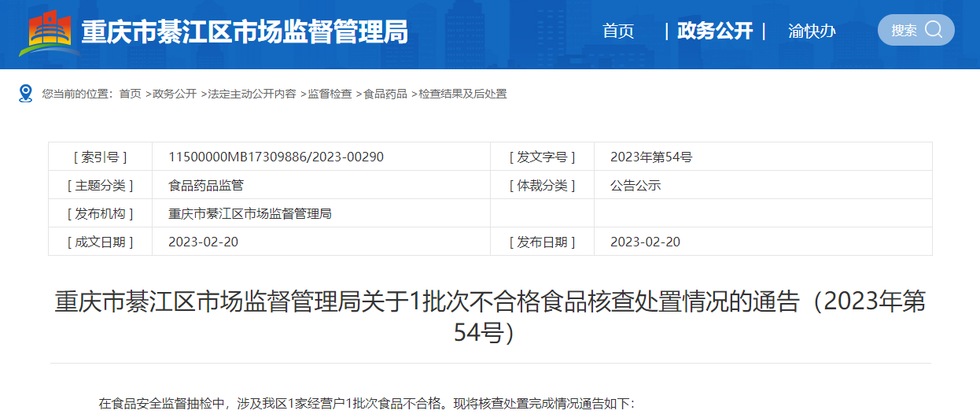Click the 成文日期 table label
Image resolution: width=980 pixels, height=414 pixels.
point(100,242)
